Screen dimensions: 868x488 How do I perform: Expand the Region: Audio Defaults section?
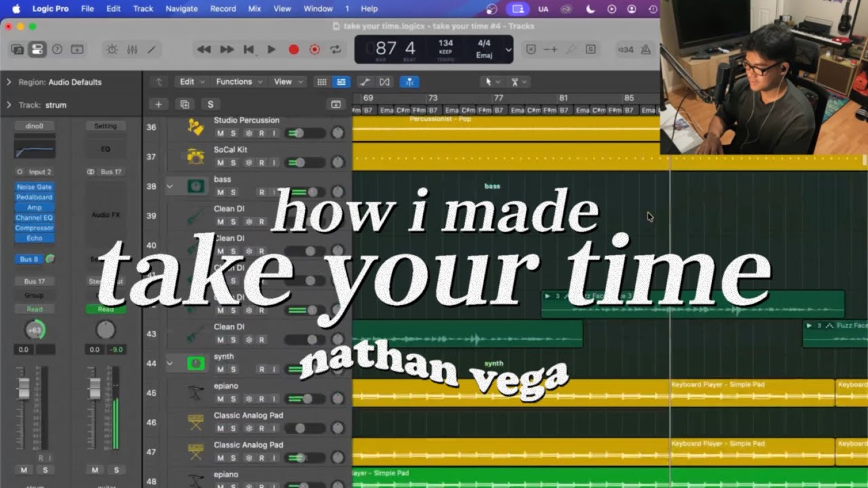[9, 82]
